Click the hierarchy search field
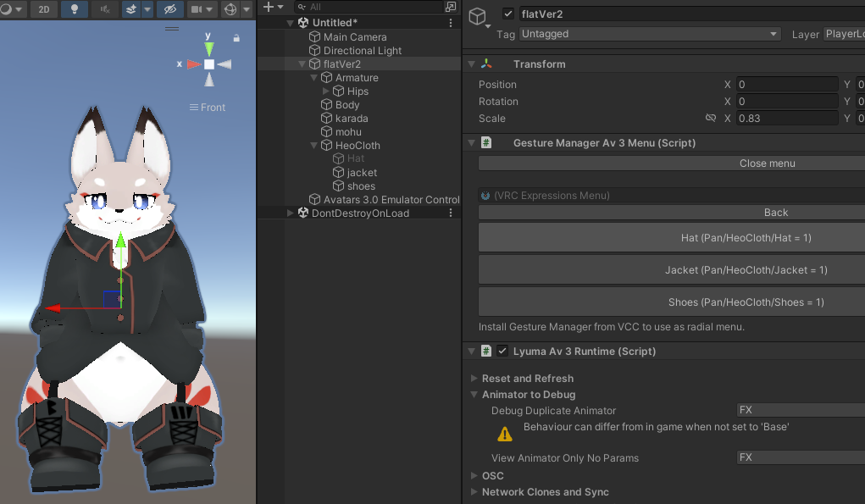This screenshot has width=865, height=504. 368,7
